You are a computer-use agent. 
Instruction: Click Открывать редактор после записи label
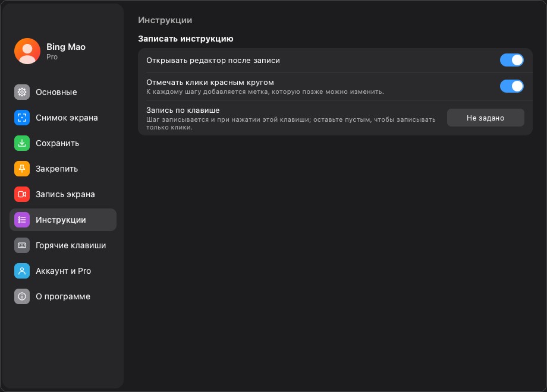pos(213,60)
